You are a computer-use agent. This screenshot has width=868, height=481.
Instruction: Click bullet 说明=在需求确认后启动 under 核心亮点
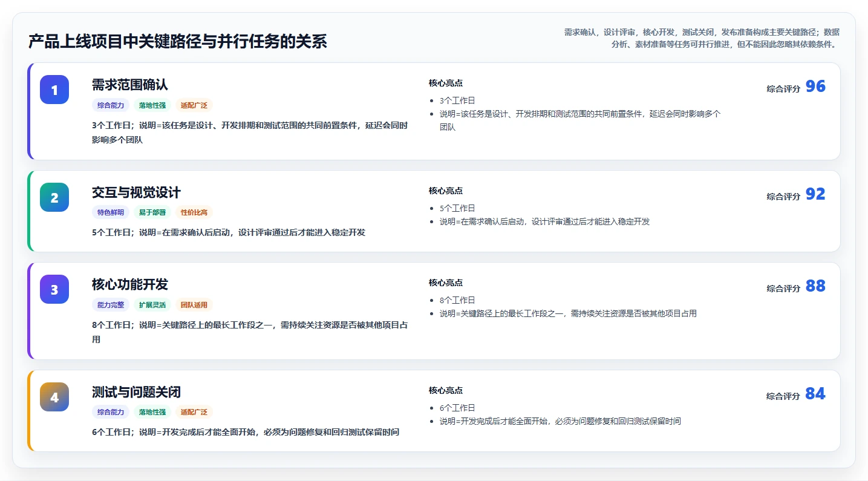point(544,222)
